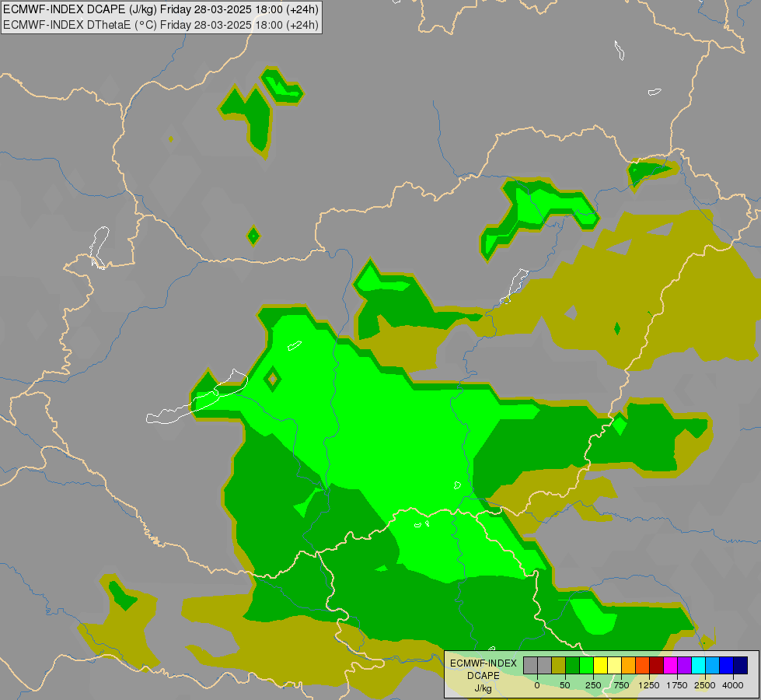Click the pure blue legend swatch
The image size is (761, 700).
[x=727, y=665]
